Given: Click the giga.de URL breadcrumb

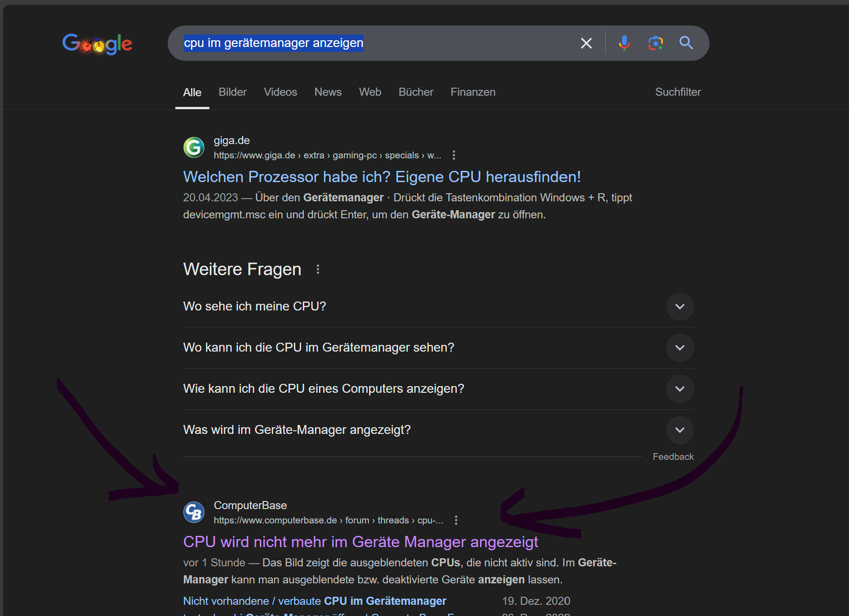Looking at the screenshot, I should [x=327, y=155].
